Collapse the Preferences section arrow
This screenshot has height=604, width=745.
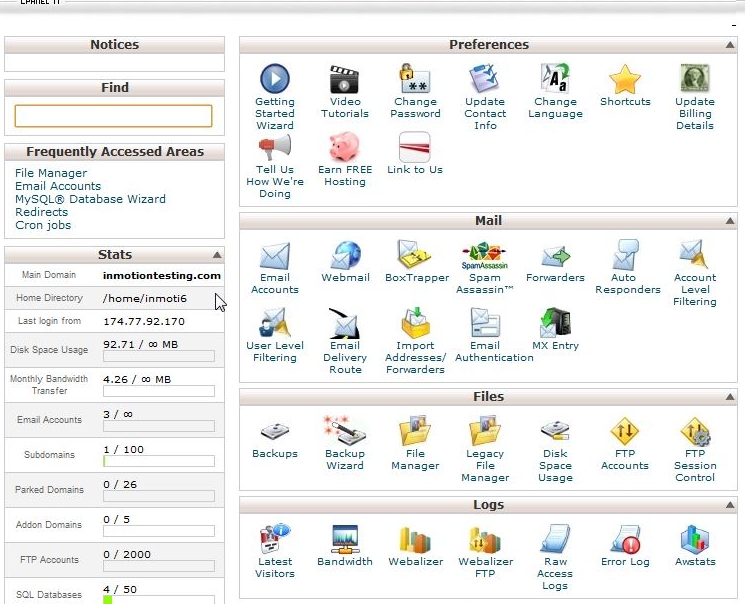coord(730,46)
